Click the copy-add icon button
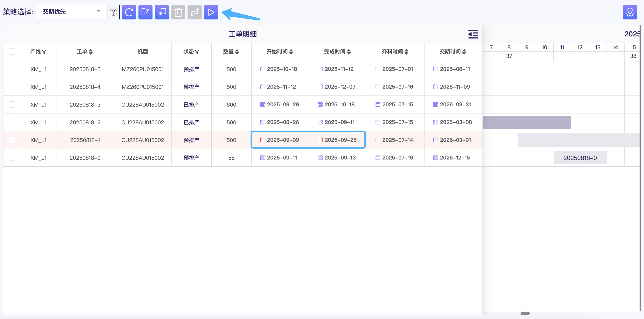This screenshot has width=644, height=319. (x=162, y=12)
